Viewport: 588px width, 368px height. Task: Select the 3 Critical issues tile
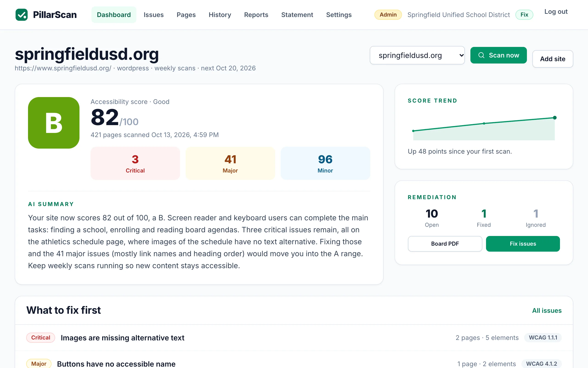pos(135,163)
